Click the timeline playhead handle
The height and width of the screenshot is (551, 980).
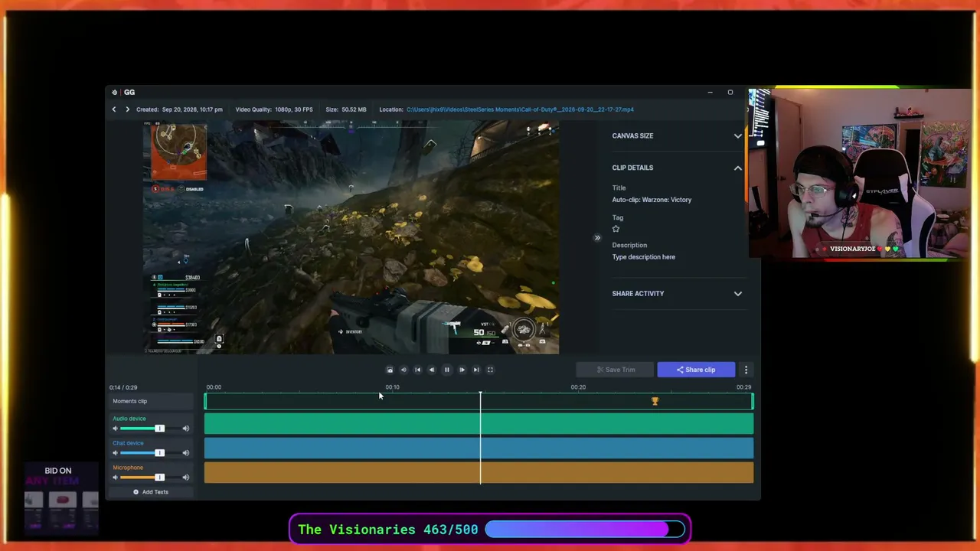coord(481,394)
